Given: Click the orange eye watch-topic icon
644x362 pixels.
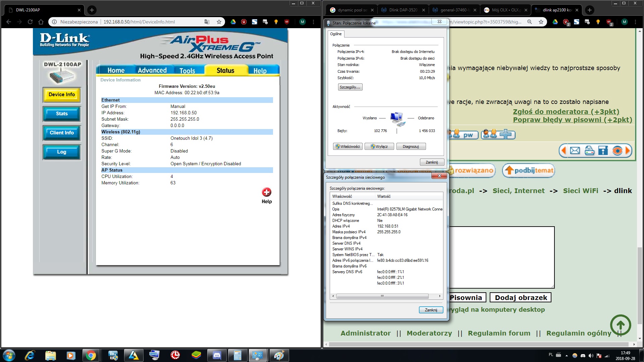Looking at the screenshot, I should click(617, 150).
